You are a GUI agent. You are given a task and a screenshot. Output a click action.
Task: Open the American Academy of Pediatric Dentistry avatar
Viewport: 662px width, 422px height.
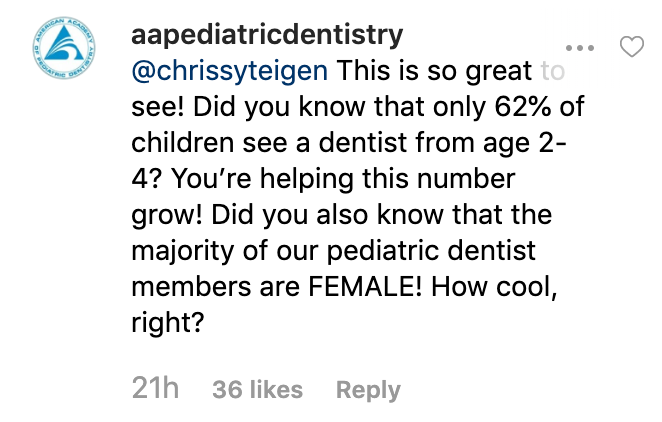(64, 48)
